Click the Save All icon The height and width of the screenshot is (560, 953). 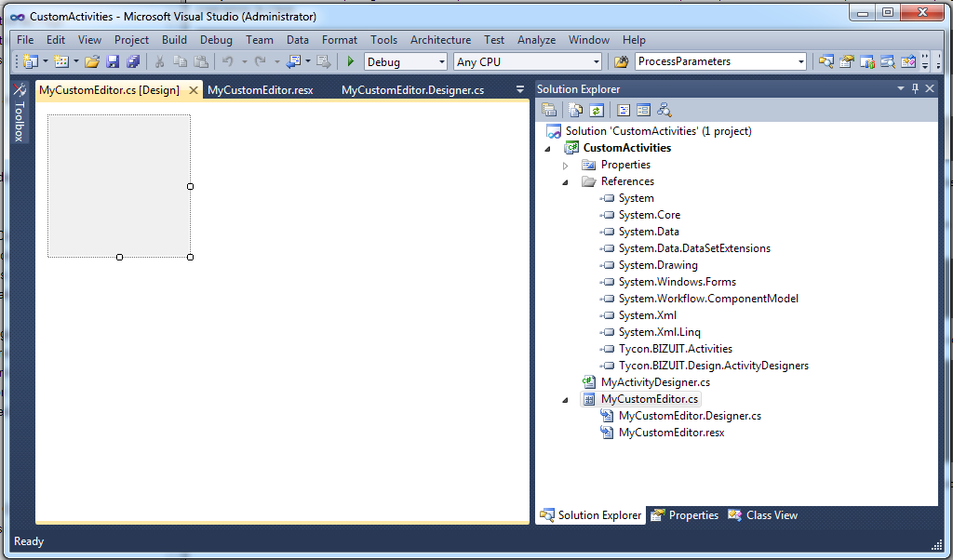(x=133, y=61)
